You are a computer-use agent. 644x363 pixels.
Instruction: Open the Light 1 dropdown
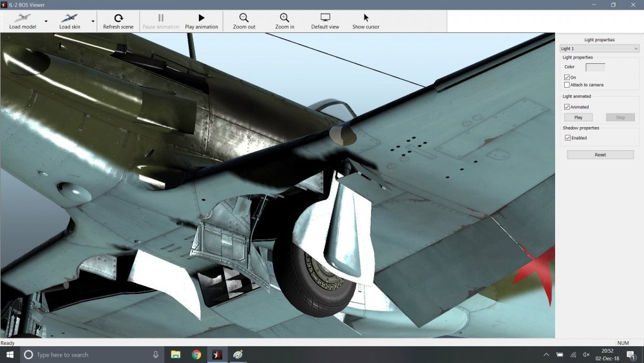tap(599, 48)
